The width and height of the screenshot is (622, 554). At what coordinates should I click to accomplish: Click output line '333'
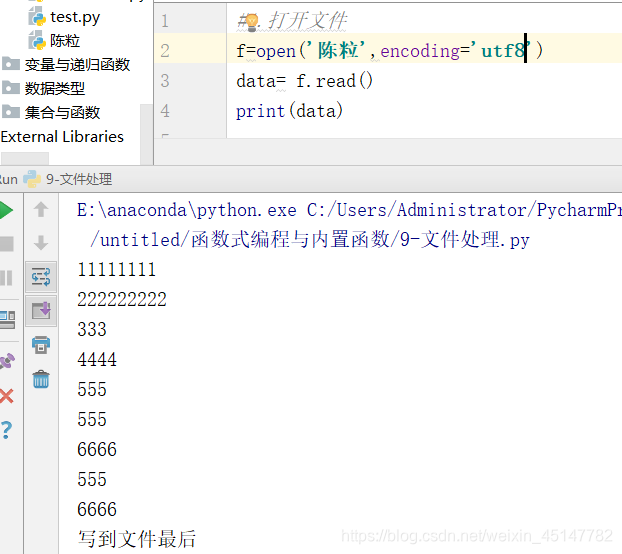click(92, 330)
